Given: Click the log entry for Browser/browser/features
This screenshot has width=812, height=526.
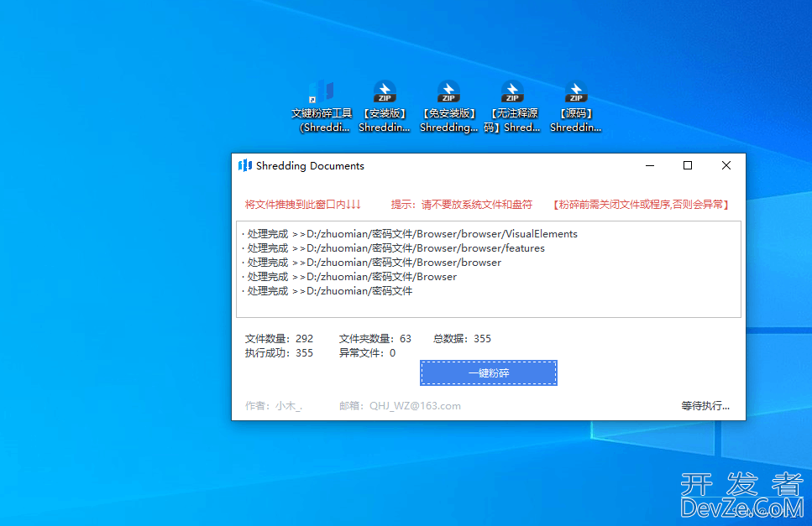Looking at the screenshot, I should click(393, 248).
